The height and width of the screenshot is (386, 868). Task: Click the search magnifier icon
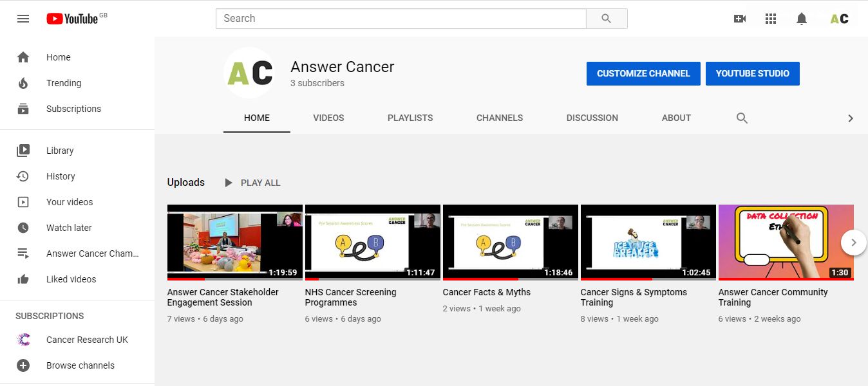tap(606, 19)
